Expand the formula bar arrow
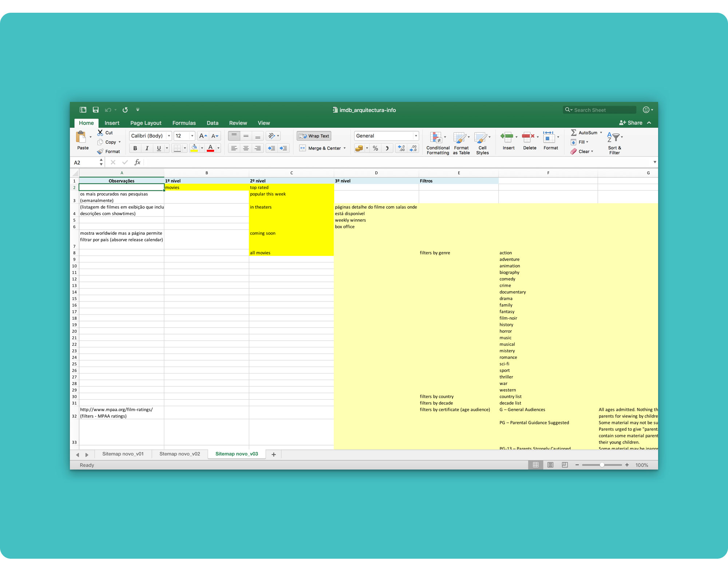Screen dimensions: 728x566 point(654,162)
